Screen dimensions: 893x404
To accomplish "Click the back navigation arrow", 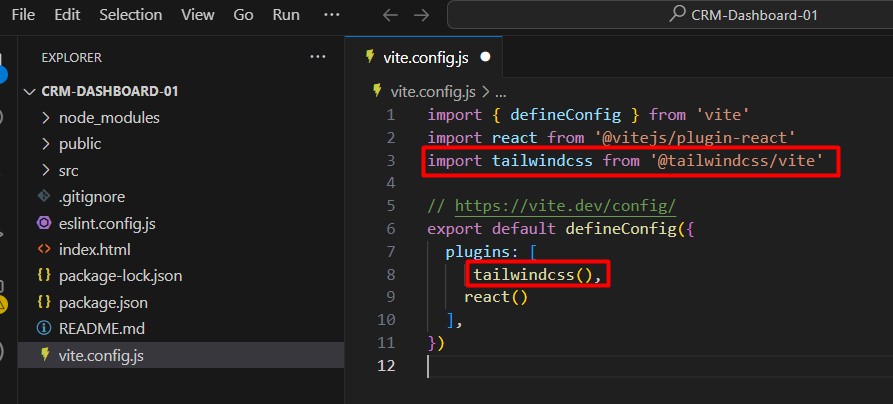I will click(391, 15).
